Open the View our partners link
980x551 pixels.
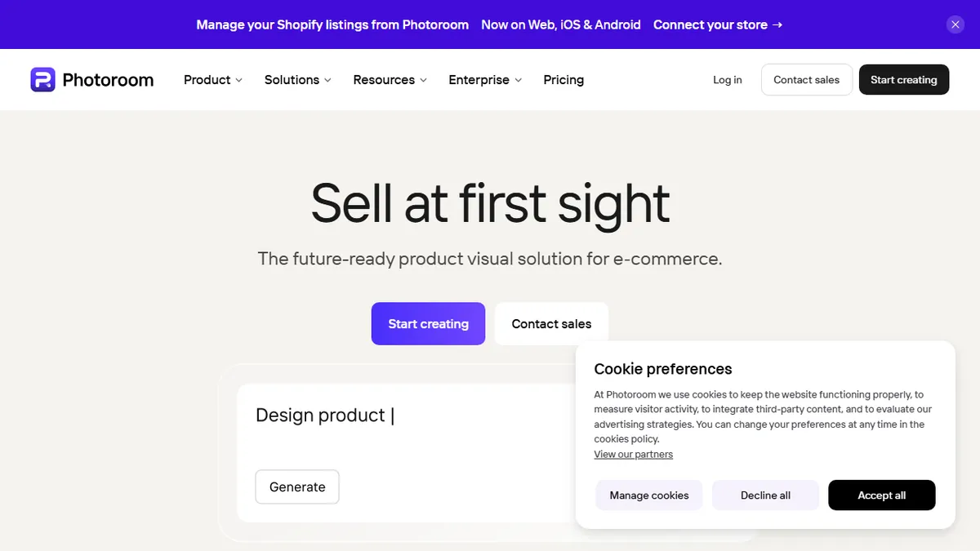point(634,455)
